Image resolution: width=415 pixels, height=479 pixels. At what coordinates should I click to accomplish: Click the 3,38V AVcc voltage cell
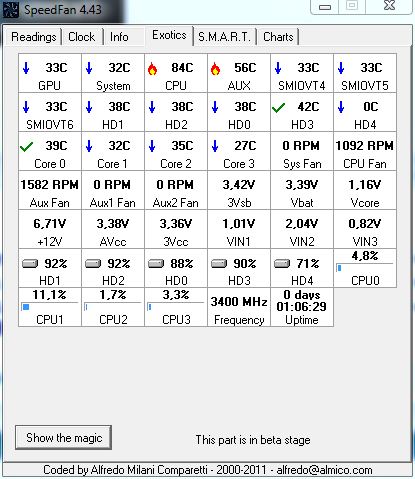[113, 229]
